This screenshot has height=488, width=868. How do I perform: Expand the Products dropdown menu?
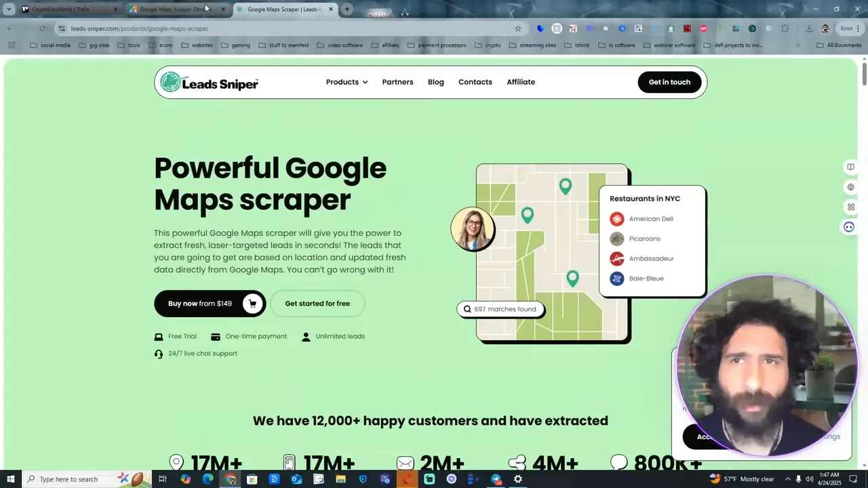coord(347,82)
